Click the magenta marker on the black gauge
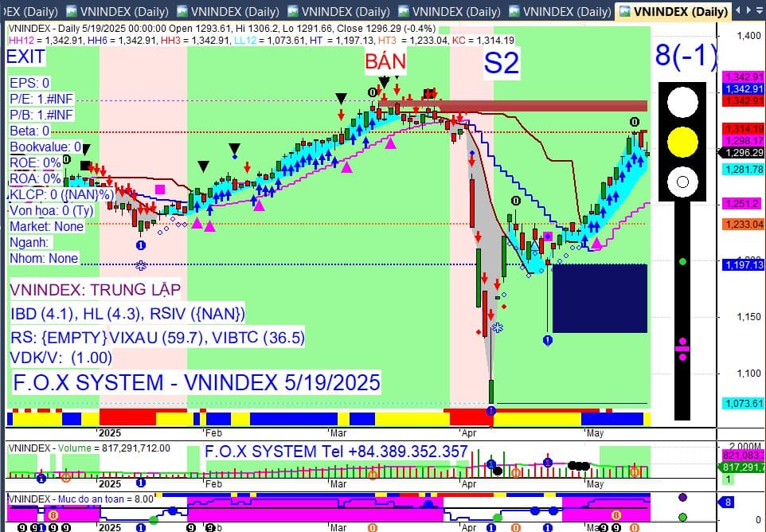 pyautogui.click(x=682, y=349)
